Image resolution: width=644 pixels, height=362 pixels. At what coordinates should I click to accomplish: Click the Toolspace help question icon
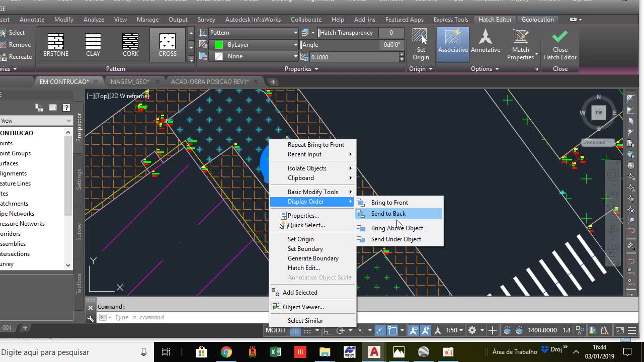[66, 108]
